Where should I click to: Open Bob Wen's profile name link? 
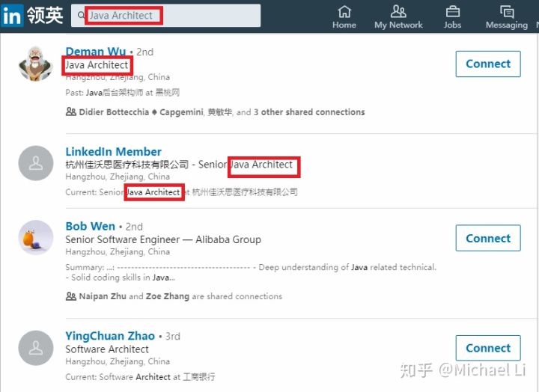(x=90, y=227)
